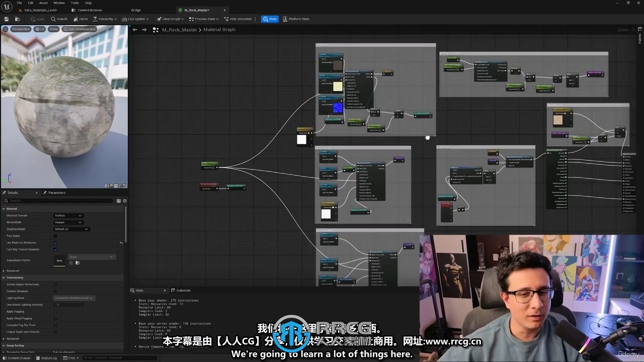Toggle Hide Unrelated nodes
This screenshot has height=362, width=644.
click(x=238, y=19)
